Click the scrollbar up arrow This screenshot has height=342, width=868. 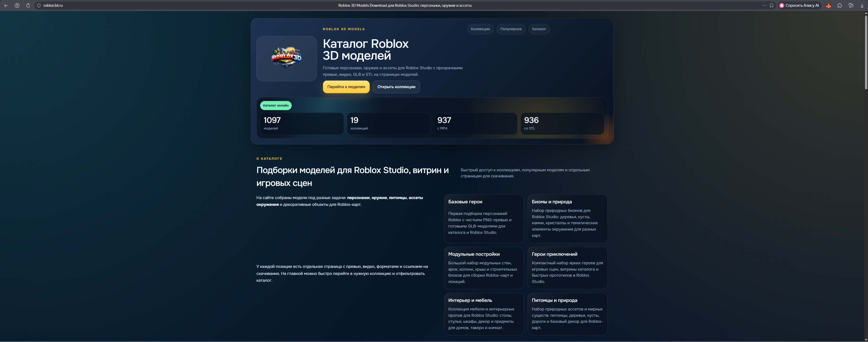[x=866, y=13]
